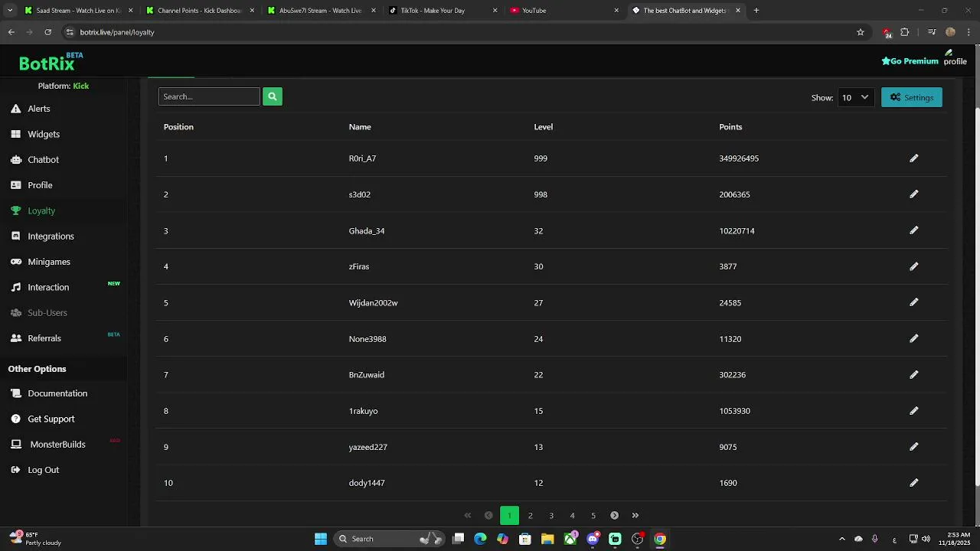Open Microsoft Store in taskbar
Image resolution: width=980 pixels, height=551 pixels.
525,539
